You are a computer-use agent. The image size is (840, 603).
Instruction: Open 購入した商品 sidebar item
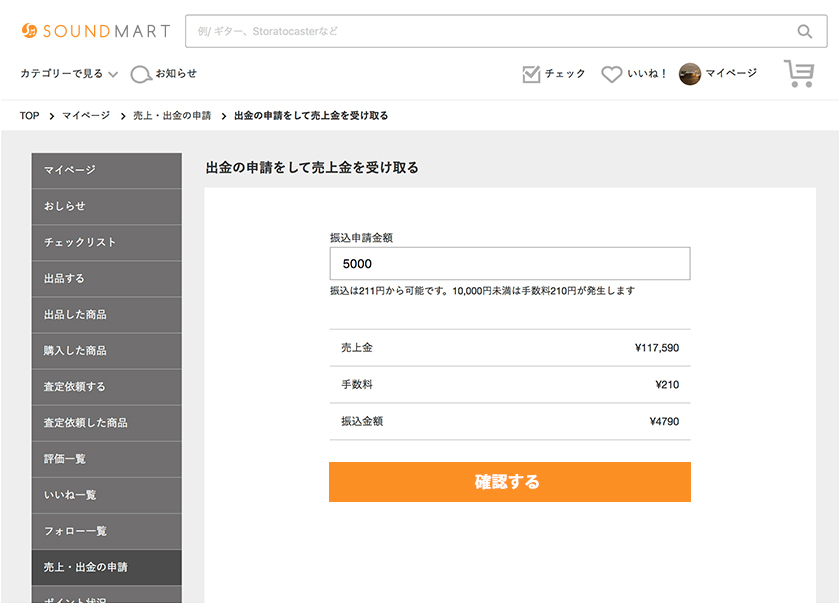106,350
